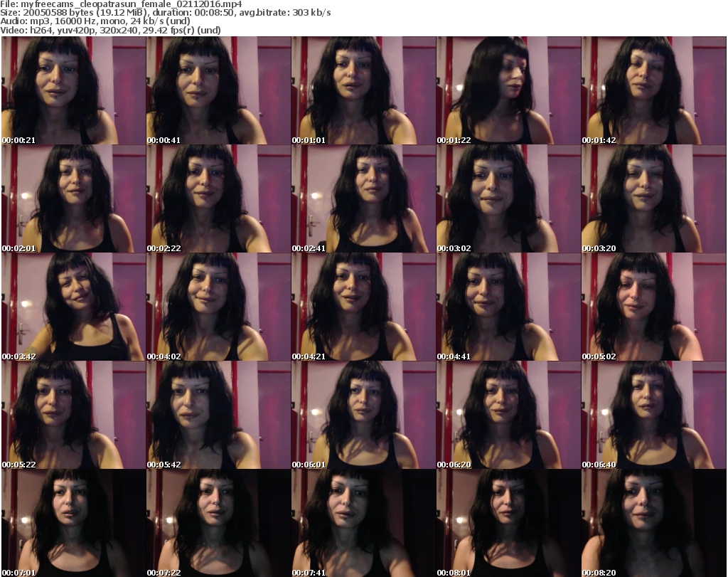Select the thumbnail timestamped 00:06:20
The image size is (728, 577).
tap(508, 415)
